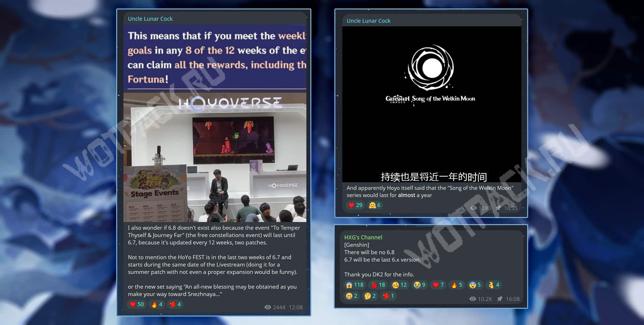Screen dimensions: 644x325
Task: Open Uncle Lunar Cock above Welkin Moon video
Action: [x=368, y=21]
